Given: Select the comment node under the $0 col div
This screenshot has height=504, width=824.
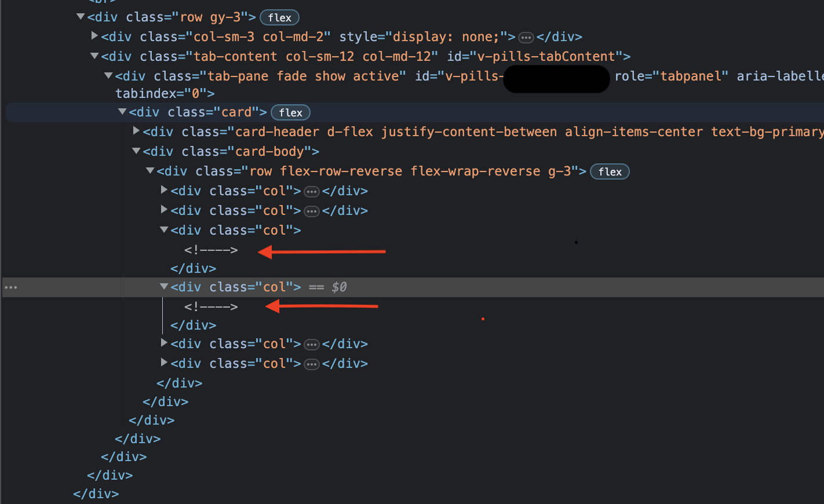Looking at the screenshot, I should [211, 307].
